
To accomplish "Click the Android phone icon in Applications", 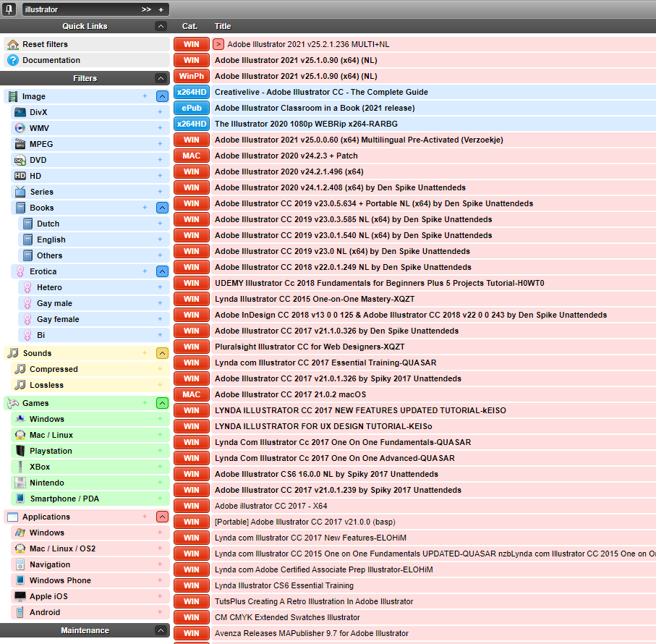I will tap(20, 612).
